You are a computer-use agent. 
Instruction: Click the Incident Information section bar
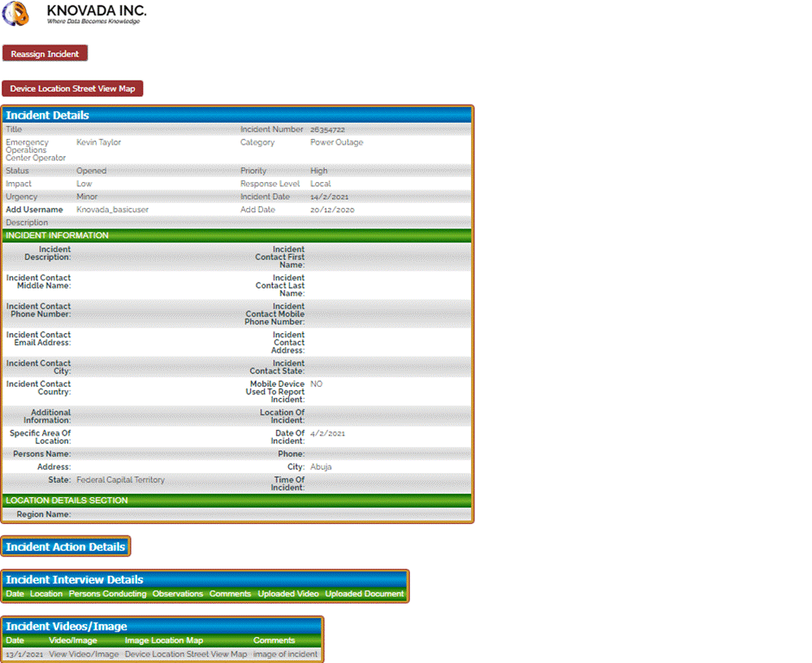click(x=237, y=236)
